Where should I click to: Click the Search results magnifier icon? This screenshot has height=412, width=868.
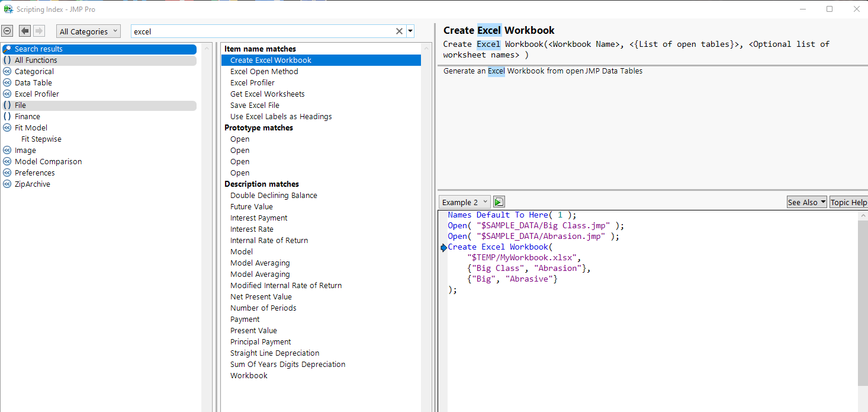(x=8, y=49)
